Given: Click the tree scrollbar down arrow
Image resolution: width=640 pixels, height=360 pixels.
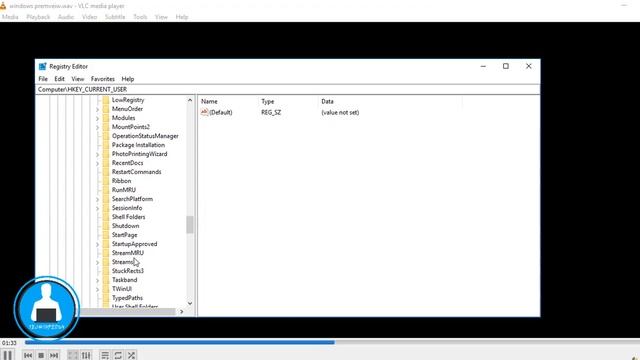Looking at the screenshot, I should (190, 303).
